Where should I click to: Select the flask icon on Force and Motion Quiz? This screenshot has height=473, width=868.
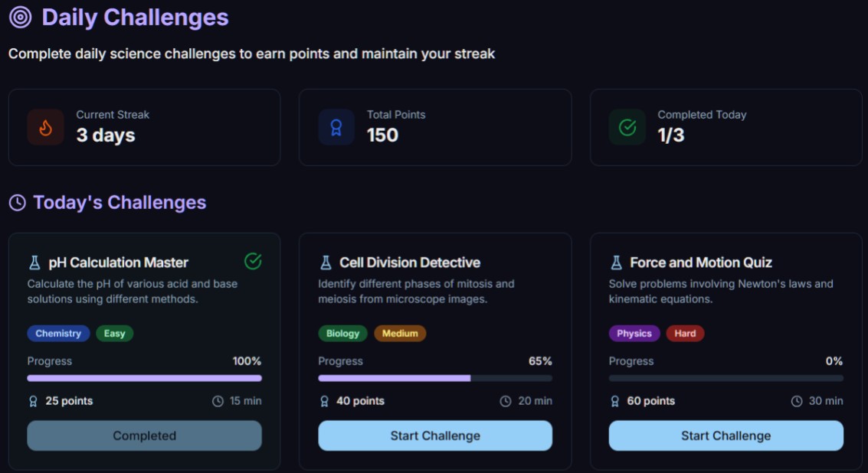click(x=617, y=262)
